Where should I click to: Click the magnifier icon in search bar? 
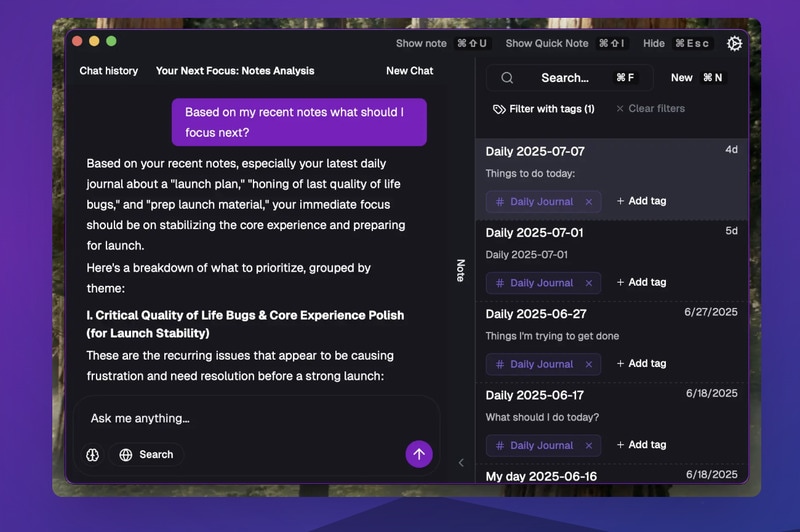point(507,78)
